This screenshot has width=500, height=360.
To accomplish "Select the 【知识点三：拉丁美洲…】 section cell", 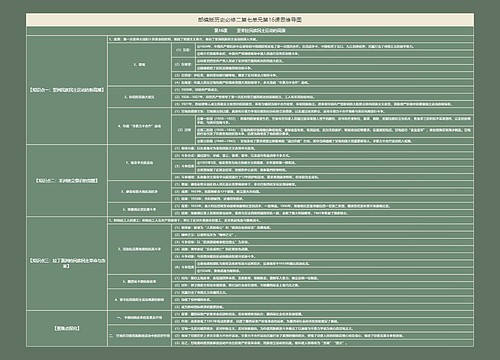I will coord(67,263).
